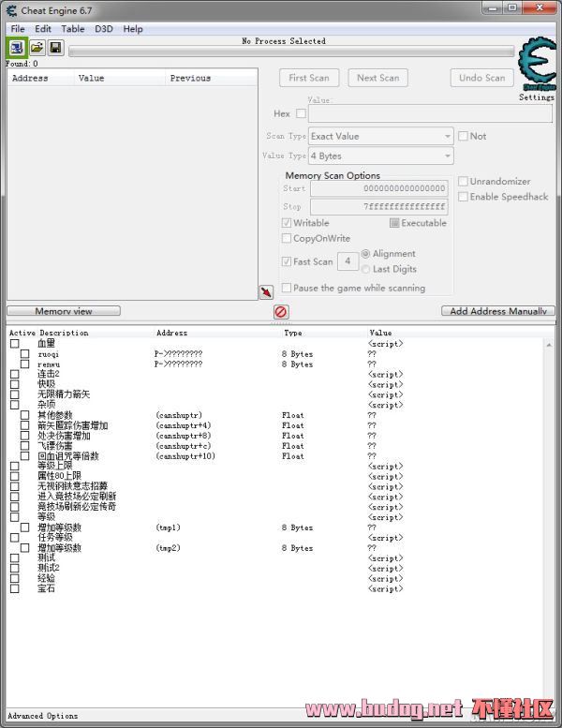Enable the Hex checkbox

(x=301, y=114)
